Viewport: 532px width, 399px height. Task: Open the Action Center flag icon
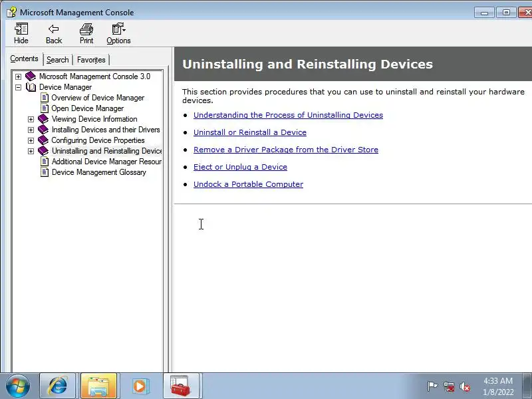[x=432, y=386]
